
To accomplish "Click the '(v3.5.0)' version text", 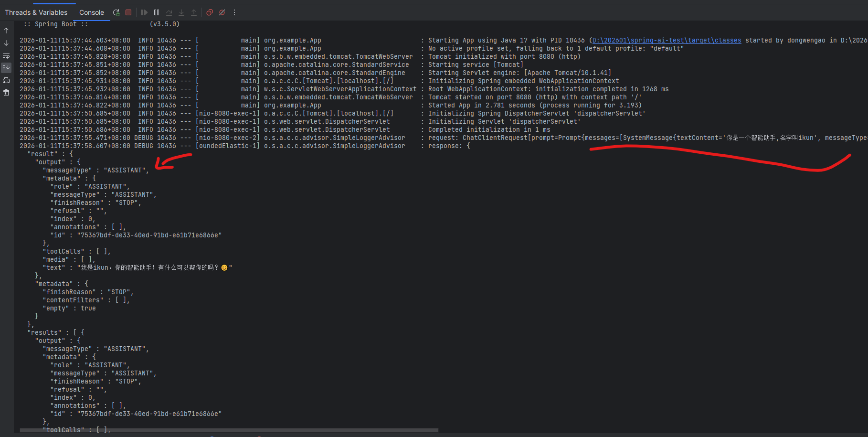I will (x=165, y=24).
